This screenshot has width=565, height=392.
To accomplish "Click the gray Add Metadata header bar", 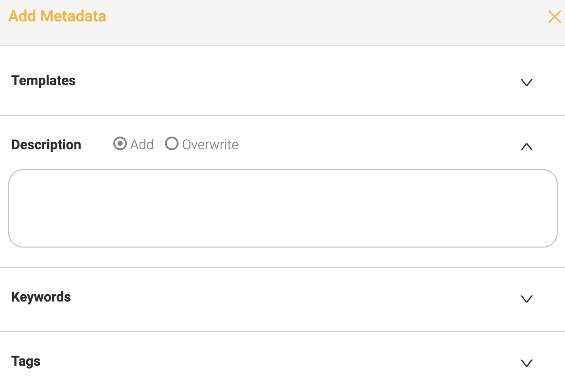I will 324,22.
